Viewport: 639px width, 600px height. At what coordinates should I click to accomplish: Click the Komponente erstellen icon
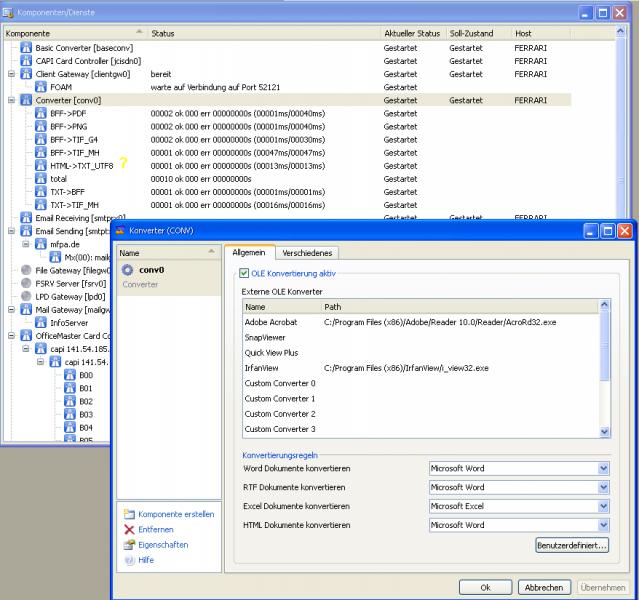click(127, 514)
